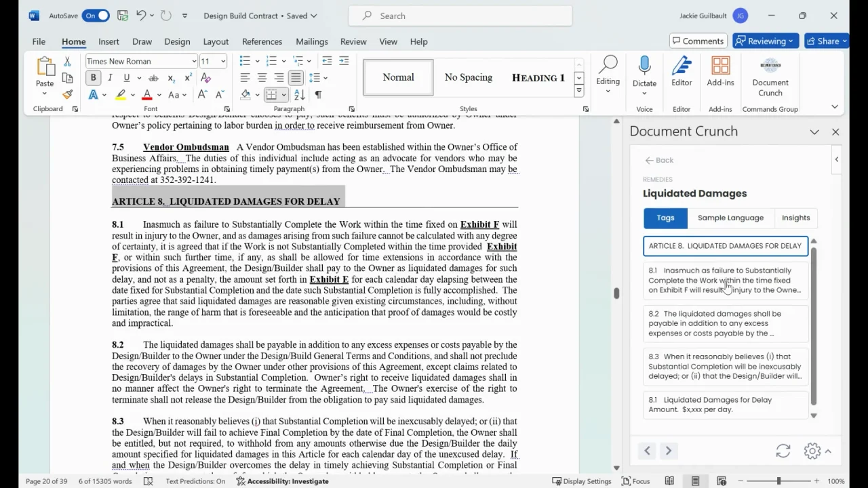This screenshot has height=488, width=868.
Task: Click the Search box in title bar
Action: point(460,16)
